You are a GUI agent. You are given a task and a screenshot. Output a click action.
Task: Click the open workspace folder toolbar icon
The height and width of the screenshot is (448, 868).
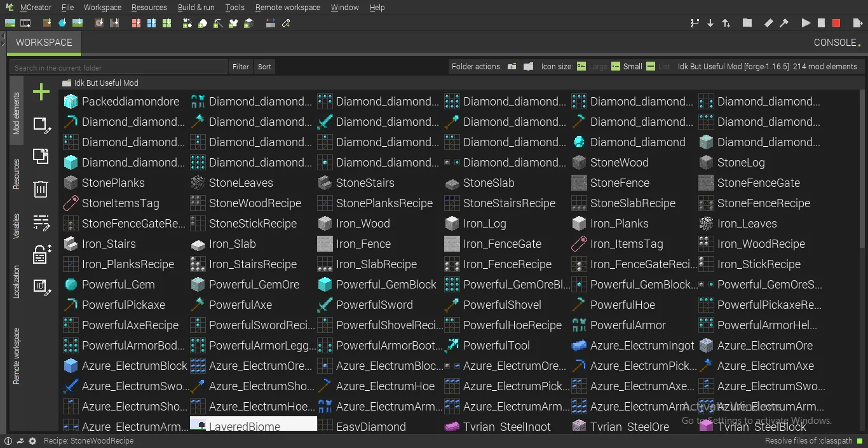click(747, 23)
